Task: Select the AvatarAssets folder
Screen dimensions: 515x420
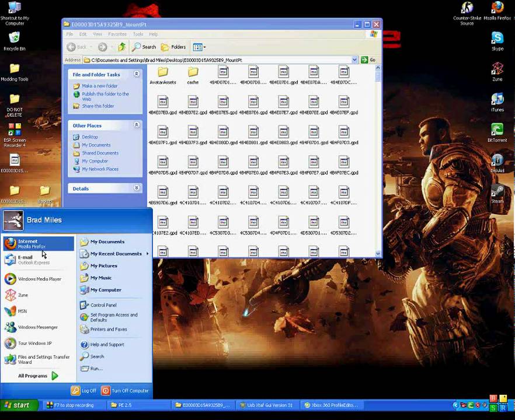Action: click(x=162, y=75)
